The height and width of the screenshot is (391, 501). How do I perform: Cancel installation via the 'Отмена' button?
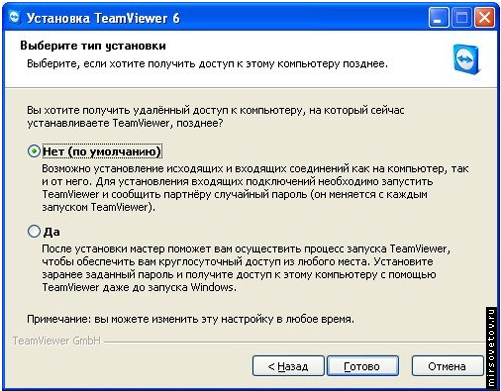[447, 366]
